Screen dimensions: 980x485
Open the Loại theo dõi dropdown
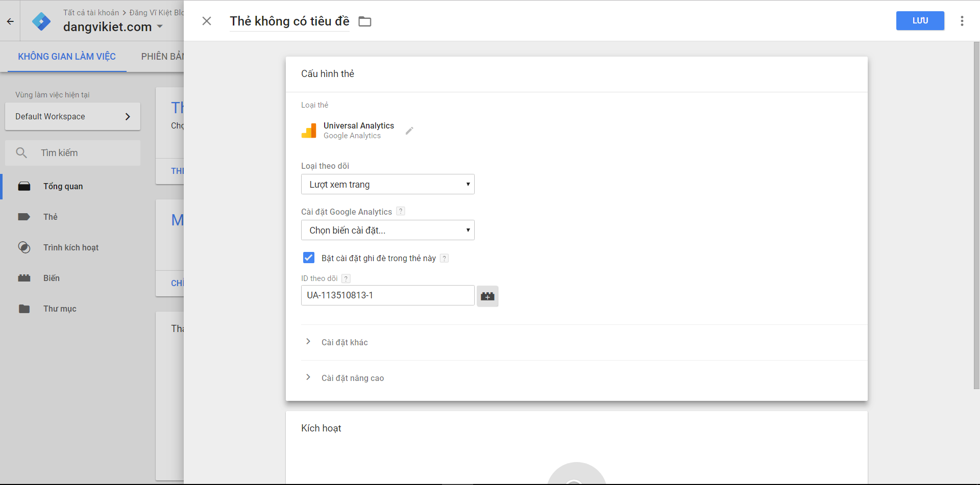[388, 184]
